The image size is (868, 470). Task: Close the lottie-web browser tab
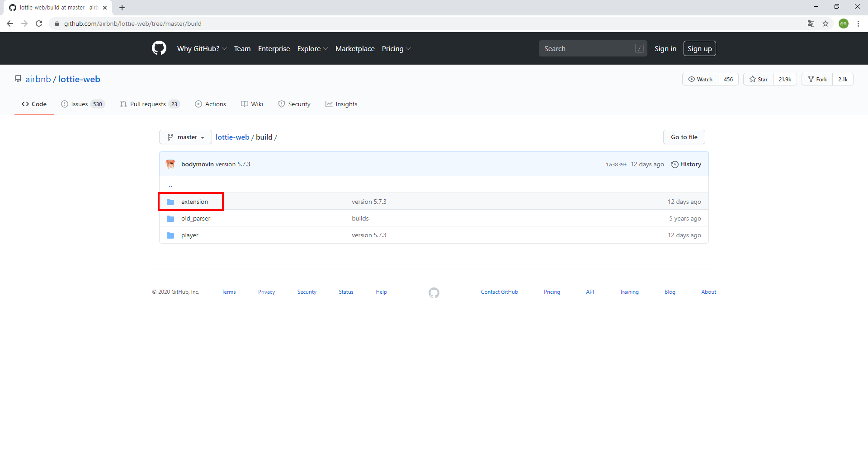click(105, 8)
